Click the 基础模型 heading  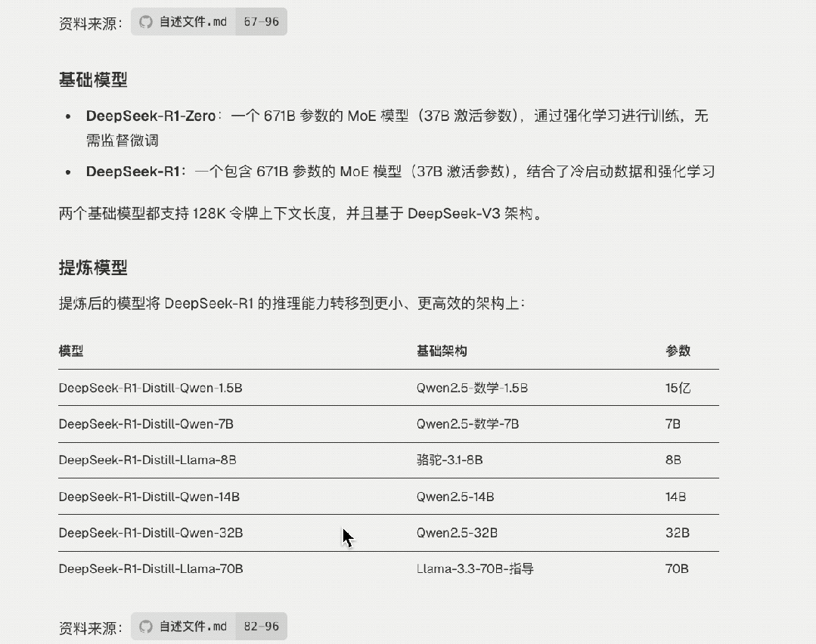pyautogui.click(x=93, y=79)
